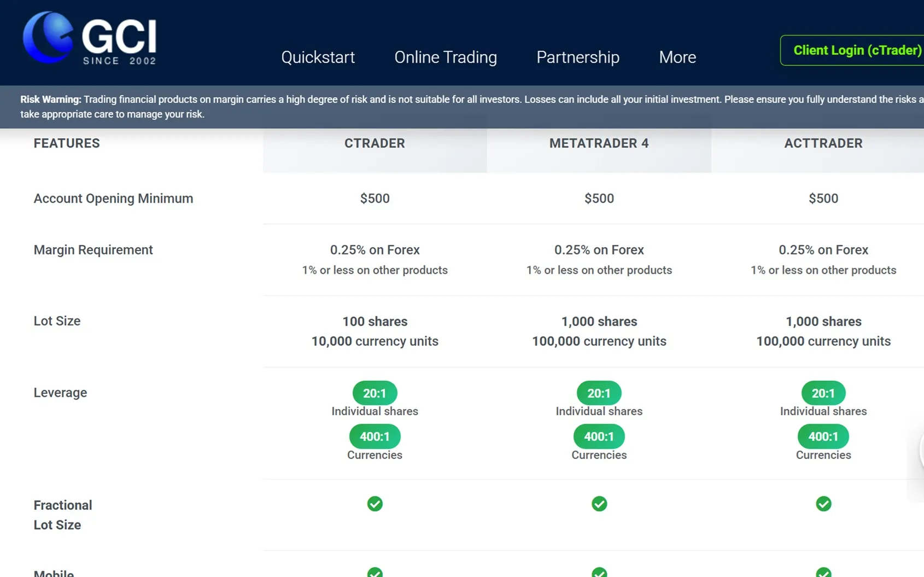Click the cTrader 400:1 leverage badge

[375, 436]
